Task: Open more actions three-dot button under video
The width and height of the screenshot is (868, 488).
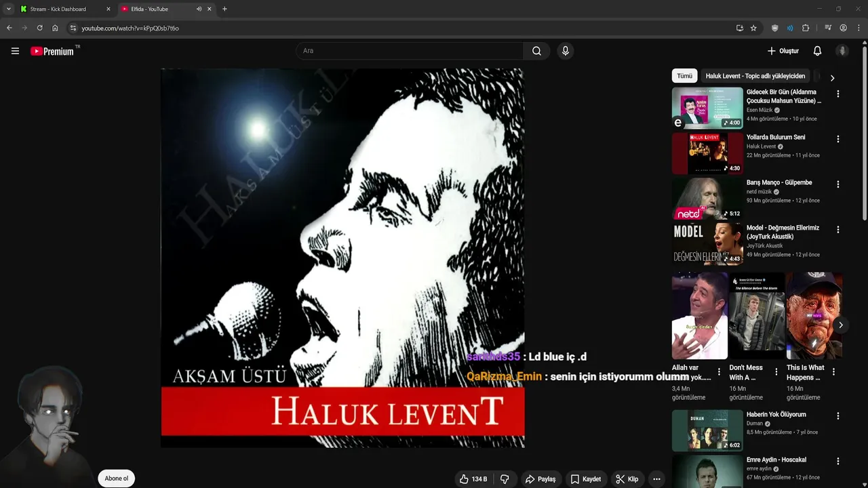Action: pos(656,479)
